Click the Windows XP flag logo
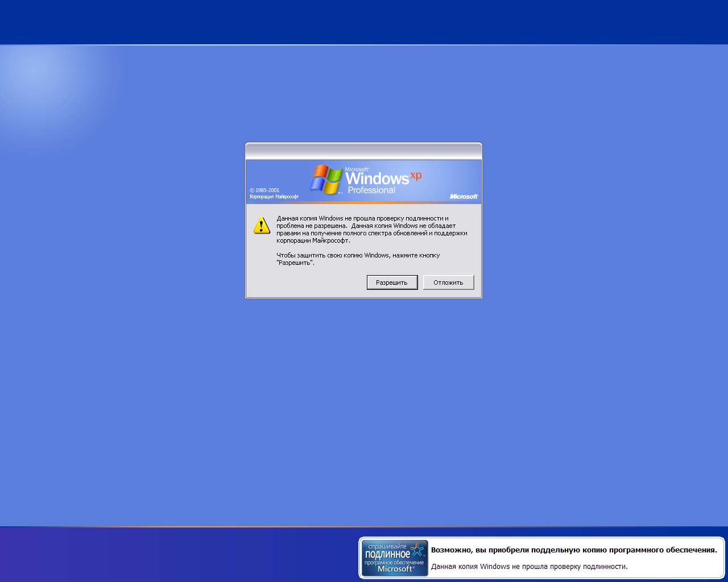728x582 pixels. point(326,180)
